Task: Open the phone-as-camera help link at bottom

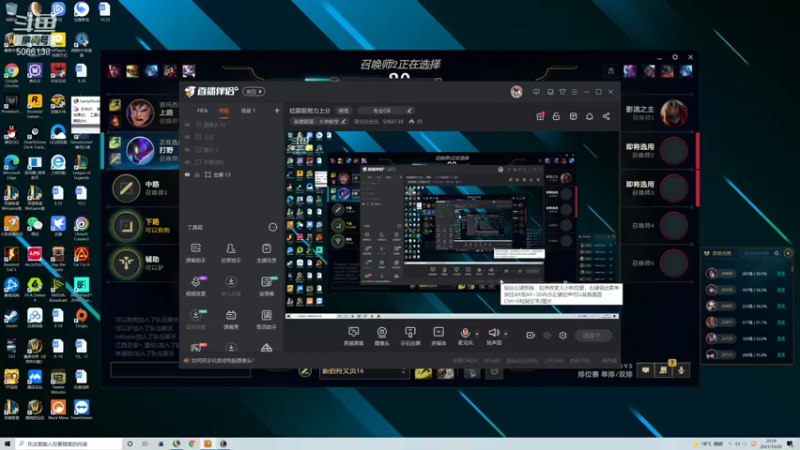Action: click(222, 360)
